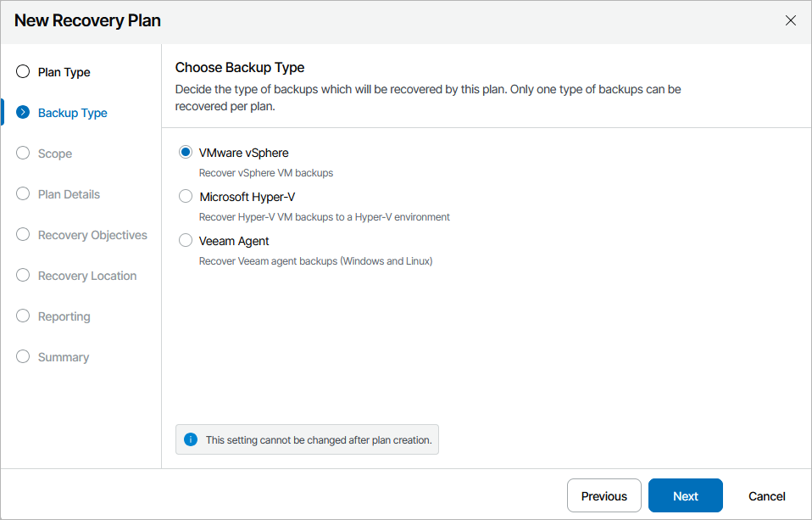The width and height of the screenshot is (812, 520).
Task: Click the Reporting step circle indicator
Action: pyautogui.click(x=22, y=316)
